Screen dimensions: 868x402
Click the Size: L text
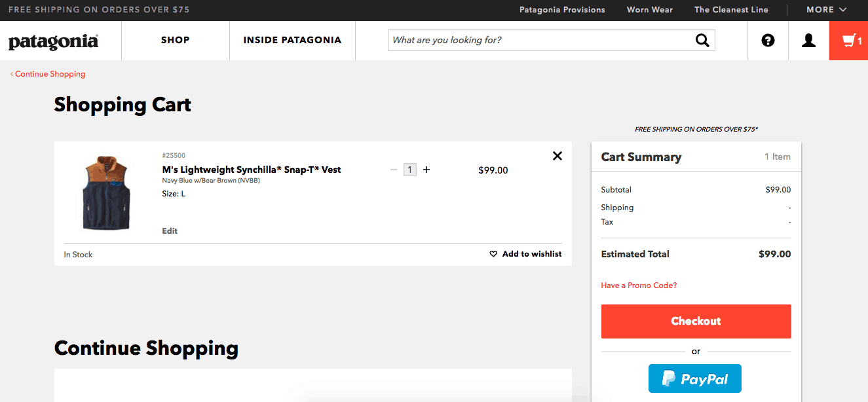(174, 194)
